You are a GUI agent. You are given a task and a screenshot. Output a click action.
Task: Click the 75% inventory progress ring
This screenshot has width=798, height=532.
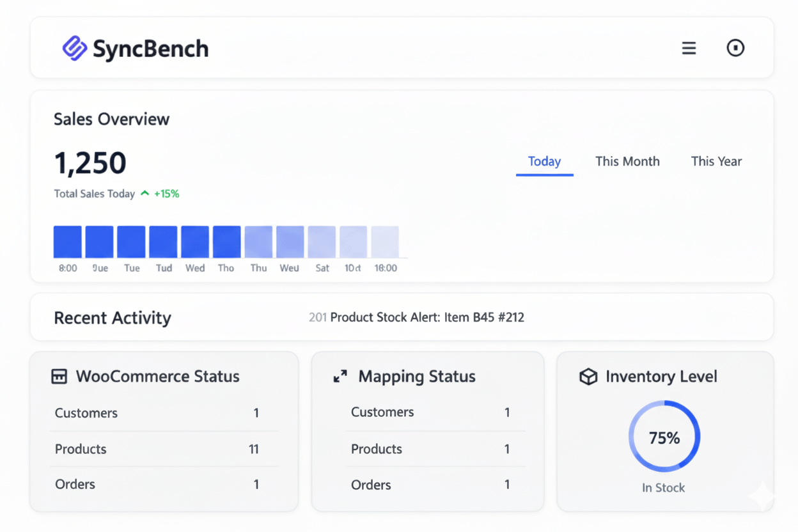pos(664,437)
